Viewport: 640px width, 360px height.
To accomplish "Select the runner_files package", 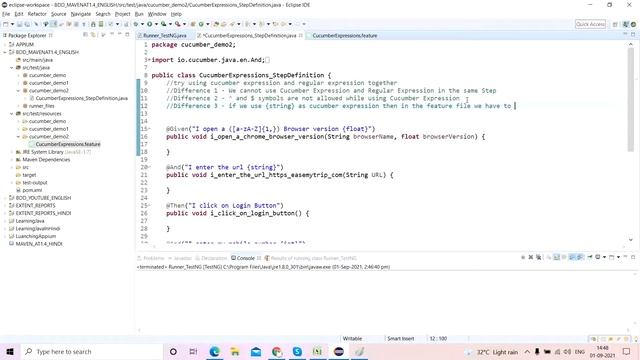I will click(41, 106).
